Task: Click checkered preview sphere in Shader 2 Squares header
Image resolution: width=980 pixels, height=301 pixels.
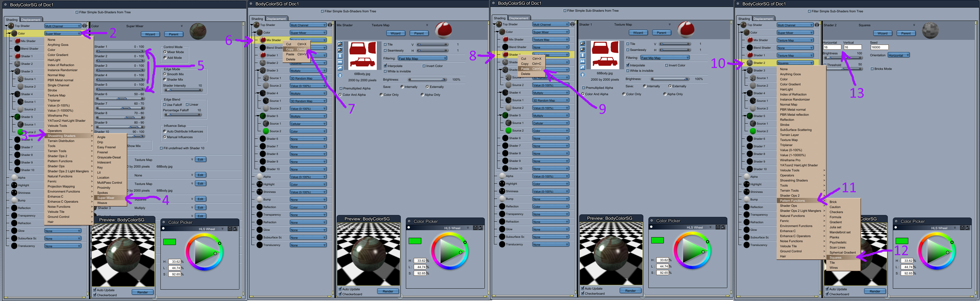Action: [930, 30]
